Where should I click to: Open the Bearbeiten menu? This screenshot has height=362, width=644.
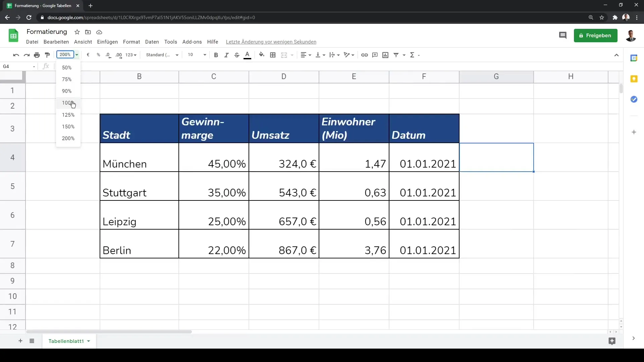(56, 42)
